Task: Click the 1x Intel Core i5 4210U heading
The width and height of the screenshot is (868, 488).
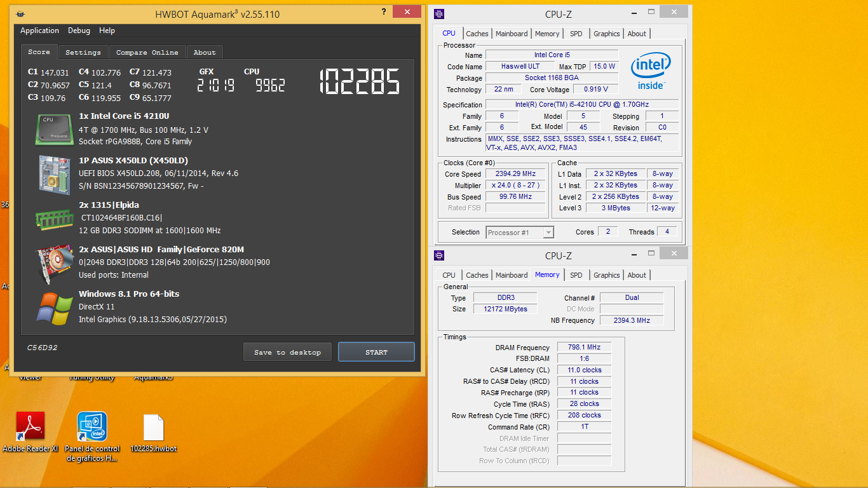Action: pyautogui.click(x=124, y=116)
